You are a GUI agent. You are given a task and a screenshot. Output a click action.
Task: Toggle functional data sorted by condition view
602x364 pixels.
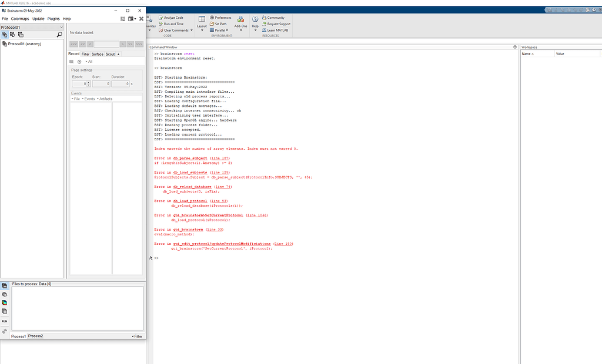(x=21, y=35)
